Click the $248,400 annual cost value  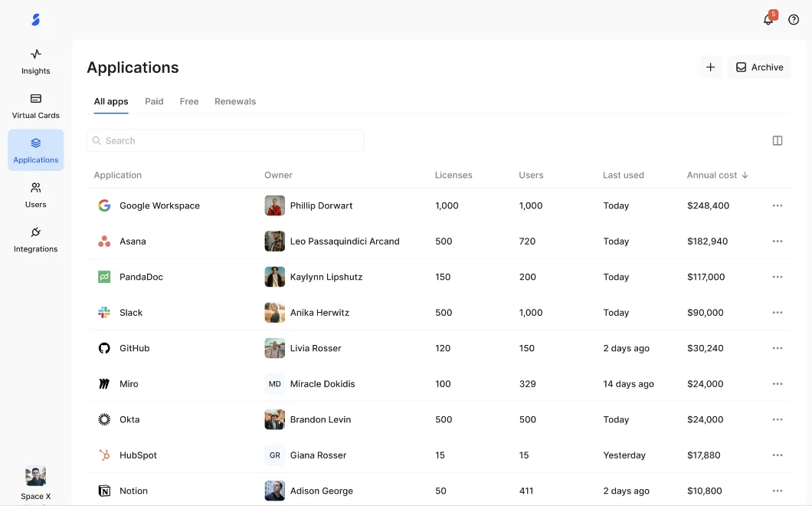pos(708,205)
